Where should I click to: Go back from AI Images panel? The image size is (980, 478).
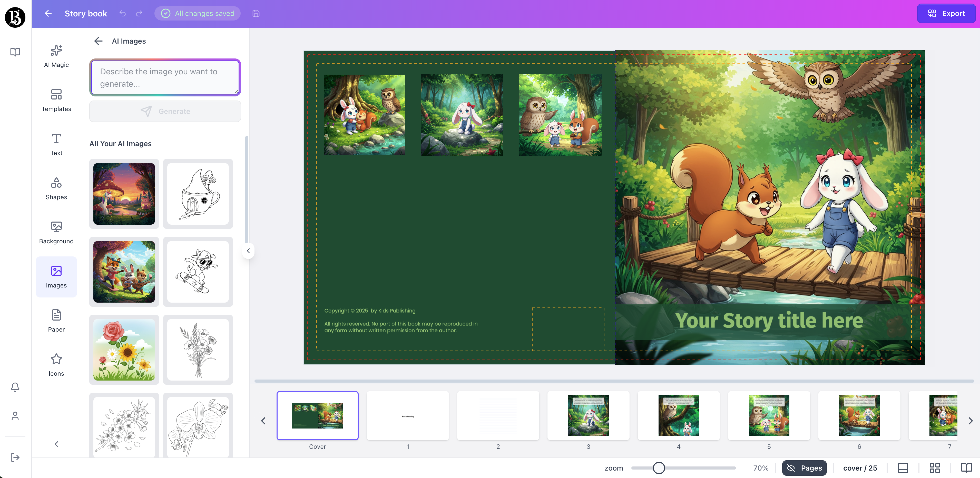98,41
